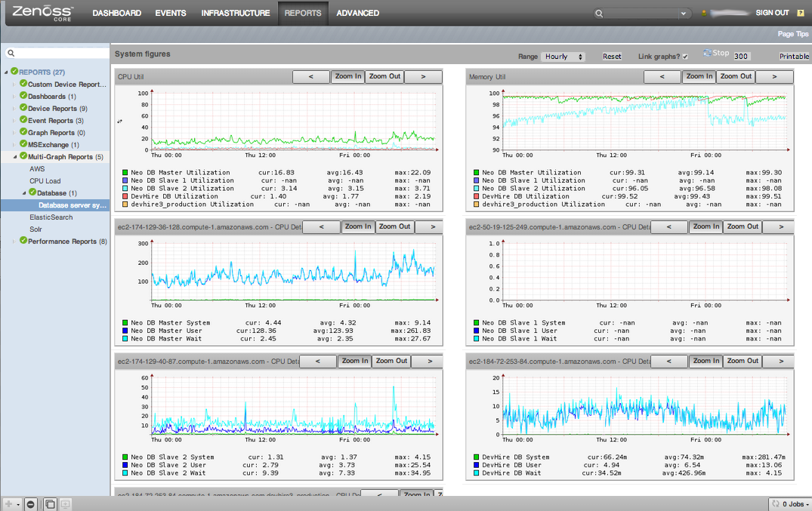
Task: Click the add-to-graph-report monitor icon
Action: click(x=65, y=504)
